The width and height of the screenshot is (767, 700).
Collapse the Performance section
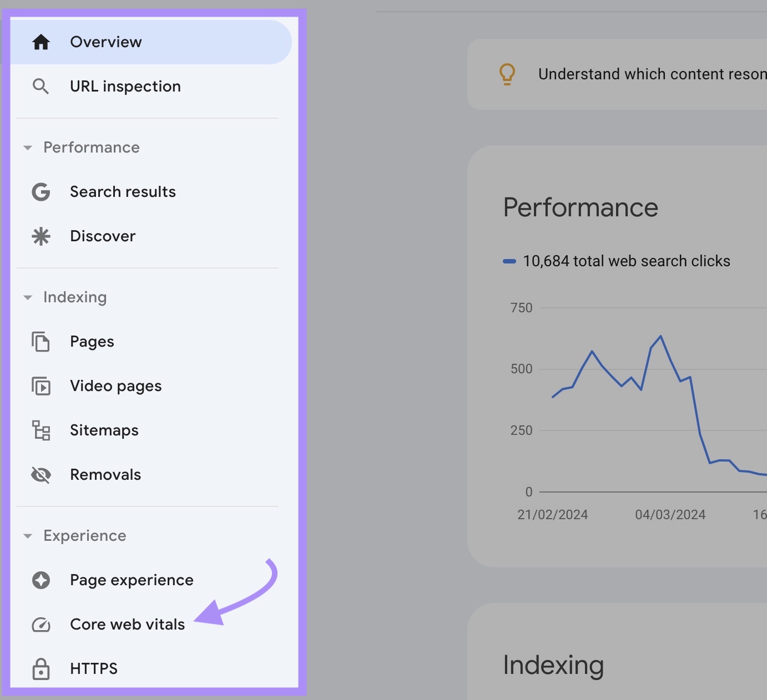28,148
